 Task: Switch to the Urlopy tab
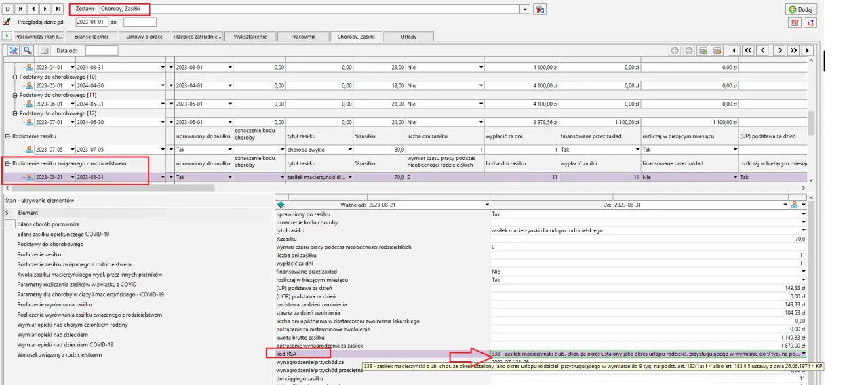click(x=409, y=36)
